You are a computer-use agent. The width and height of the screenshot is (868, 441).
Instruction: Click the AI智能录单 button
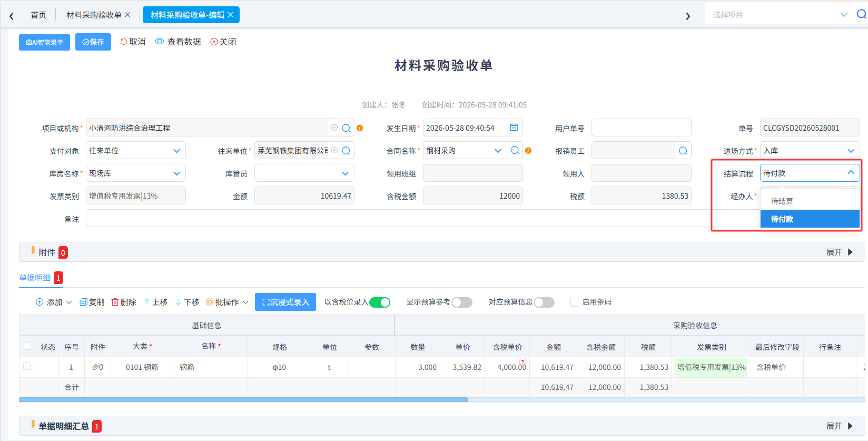point(44,42)
